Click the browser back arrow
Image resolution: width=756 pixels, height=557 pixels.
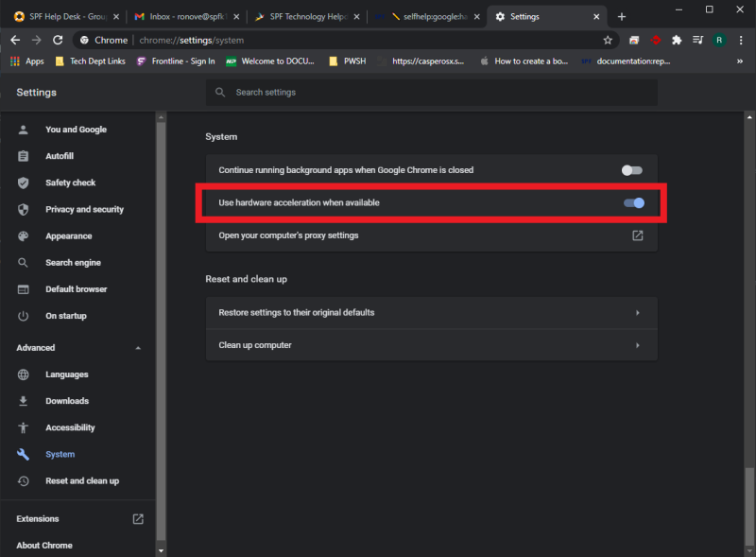coord(15,41)
